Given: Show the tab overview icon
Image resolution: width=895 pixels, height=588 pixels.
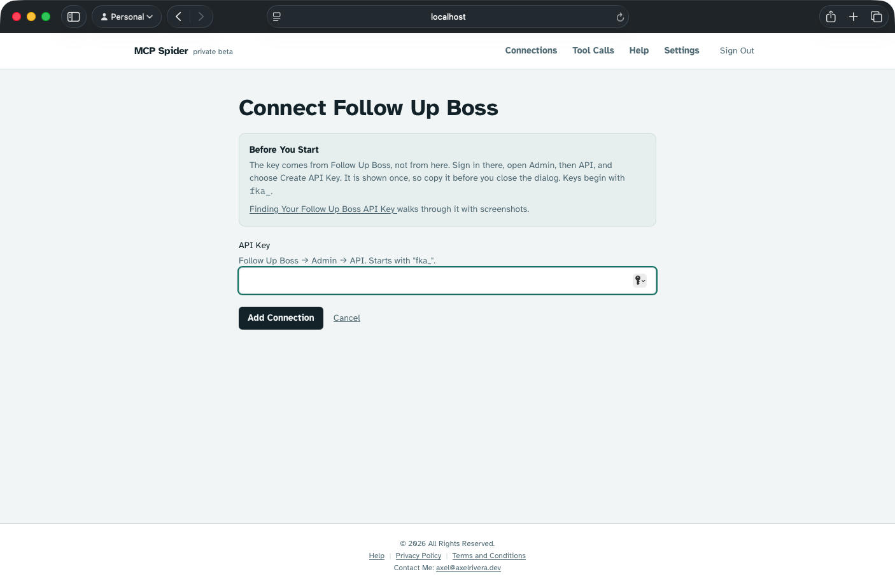Looking at the screenshot, I should pyautogui.click(x=877, y=17).
